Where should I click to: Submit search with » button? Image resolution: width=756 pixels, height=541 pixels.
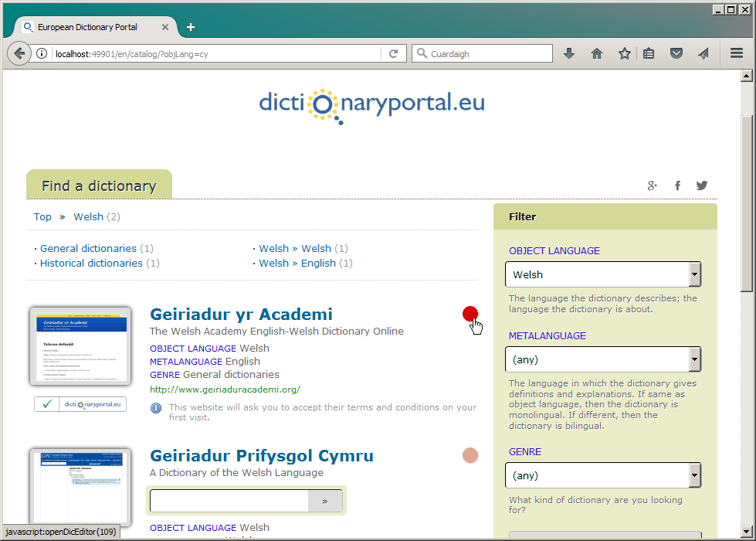click(x=325, y=501)
